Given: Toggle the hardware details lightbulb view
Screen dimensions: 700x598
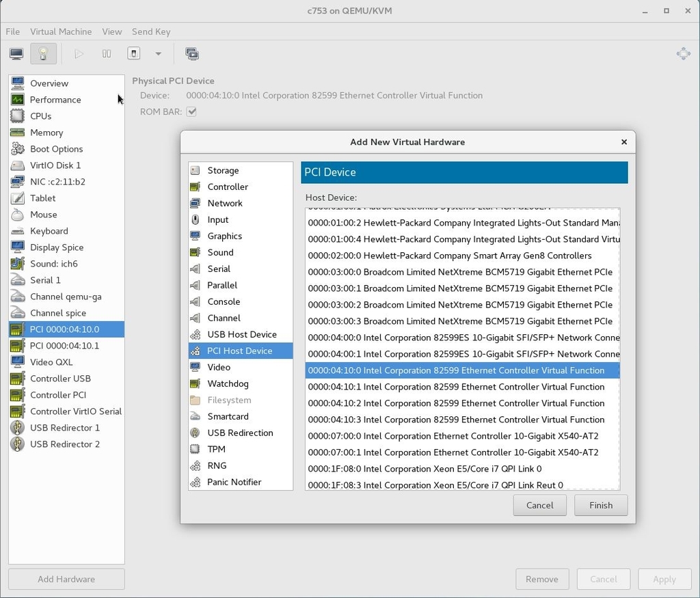Looking at the screenshot, I should pyautogui.click(x=43, y=54).
